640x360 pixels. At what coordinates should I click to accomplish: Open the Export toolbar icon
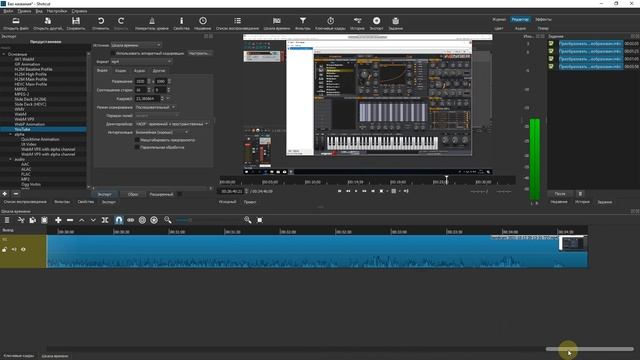[376, 21]
